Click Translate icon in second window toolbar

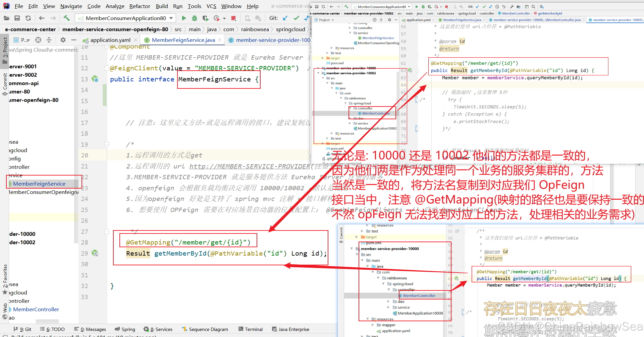tap(541, 7)
